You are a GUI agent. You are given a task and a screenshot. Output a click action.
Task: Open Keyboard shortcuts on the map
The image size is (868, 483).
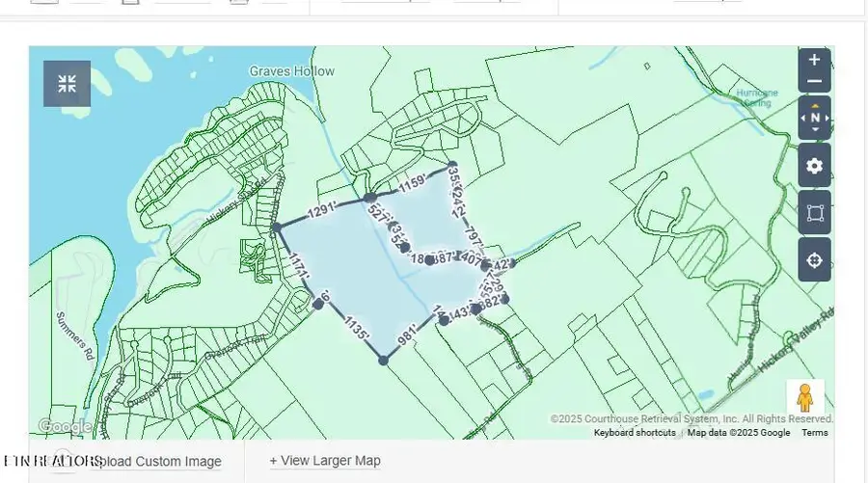635,433
